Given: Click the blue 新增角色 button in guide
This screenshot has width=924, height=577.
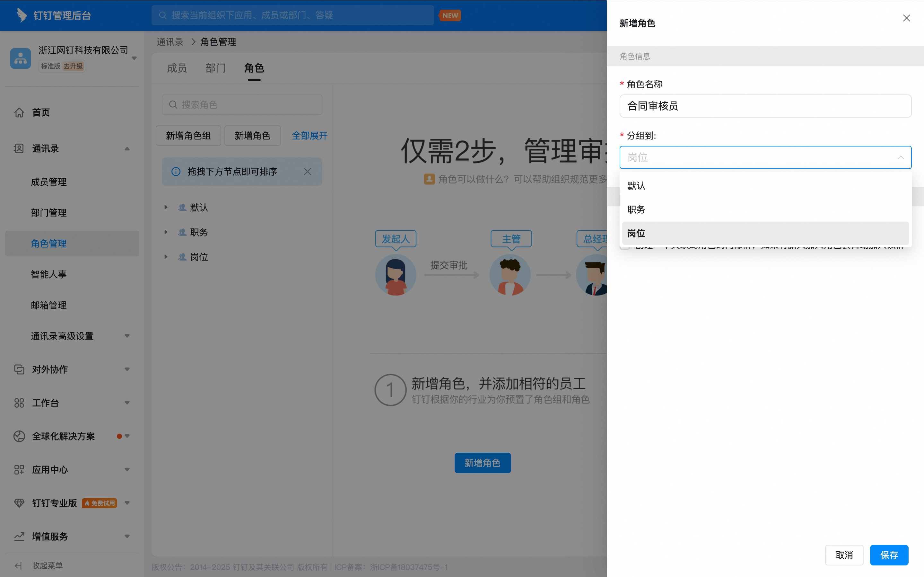Looking at the screenshot, I should [x=483, y=463].
